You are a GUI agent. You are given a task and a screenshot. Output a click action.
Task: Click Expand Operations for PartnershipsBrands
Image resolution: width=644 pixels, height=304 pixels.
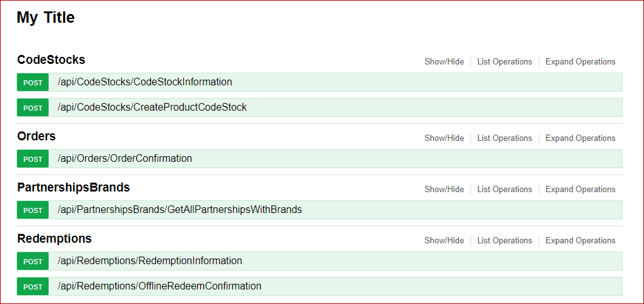[580, 189]
